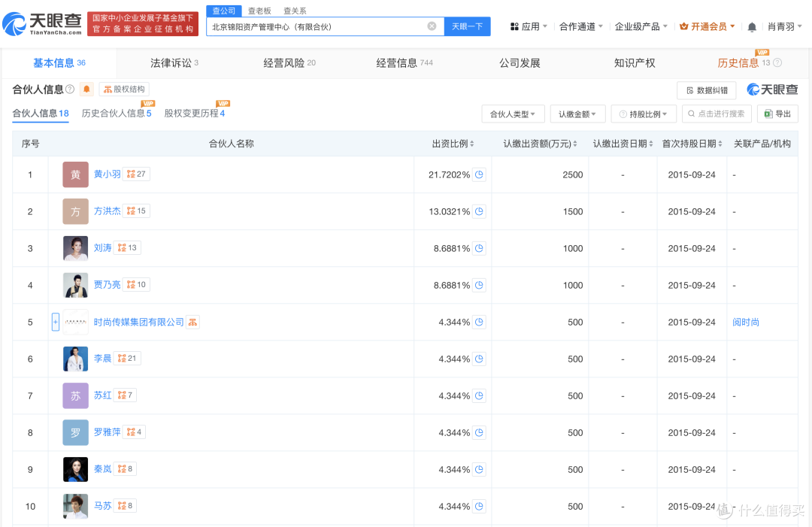The image size is (812, 527).
Task: Focus the 点击进行搜索 table search box
Action: (x=717, y=114)
